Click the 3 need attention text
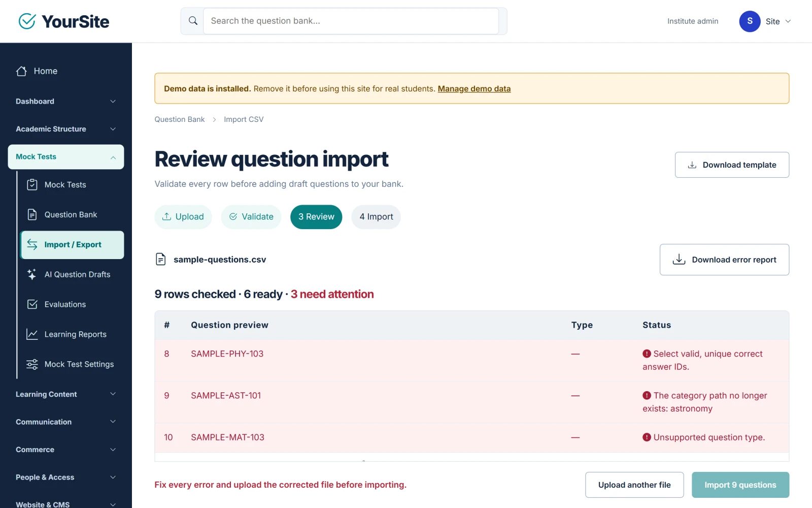812x508 pixels. (332, 294)
